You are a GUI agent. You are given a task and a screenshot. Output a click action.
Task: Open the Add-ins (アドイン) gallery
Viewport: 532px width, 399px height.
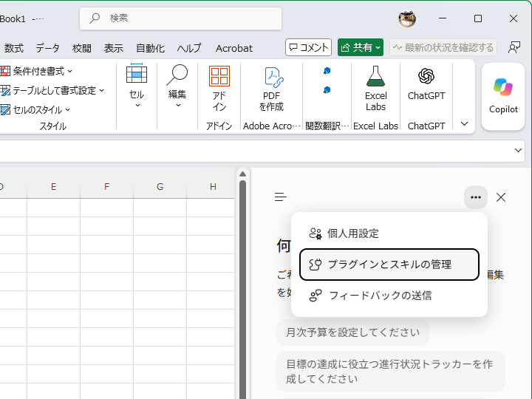(x=219, y=89)
